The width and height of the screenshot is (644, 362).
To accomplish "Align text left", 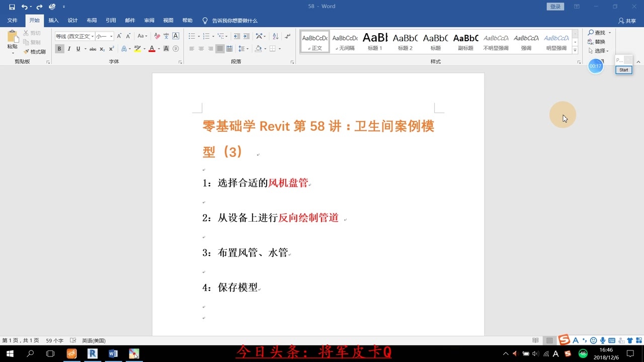I will click(192, 49).
